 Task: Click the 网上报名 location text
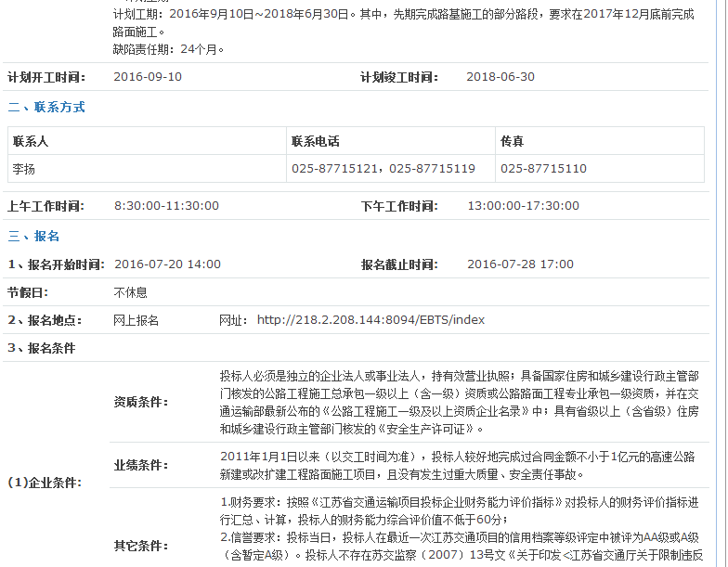tap(136, 320)
